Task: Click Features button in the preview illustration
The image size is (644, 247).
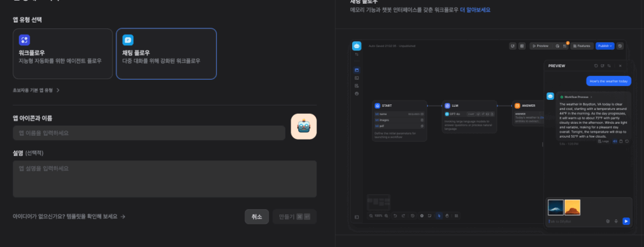Action: click(581, 46)
